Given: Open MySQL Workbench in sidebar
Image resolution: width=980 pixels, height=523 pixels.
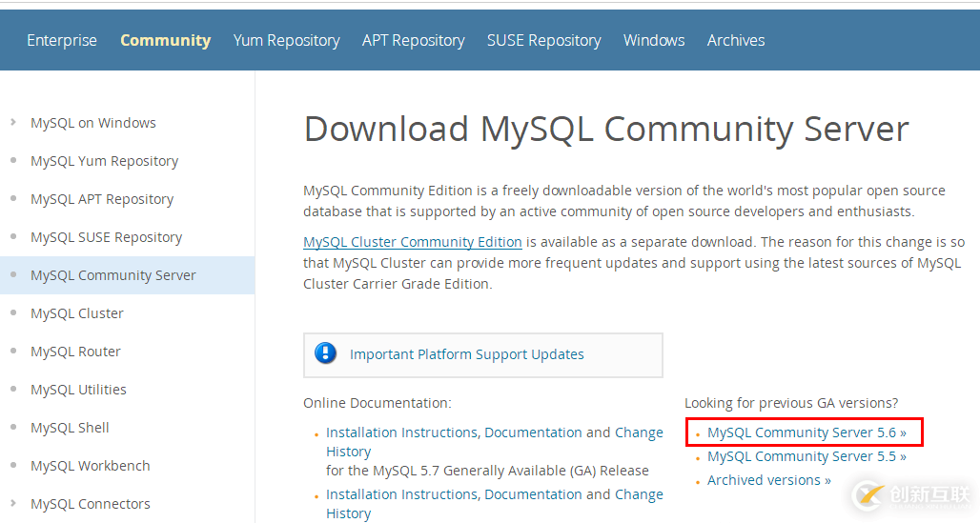Looking at the screenshot, I should [x=90, y=466].
